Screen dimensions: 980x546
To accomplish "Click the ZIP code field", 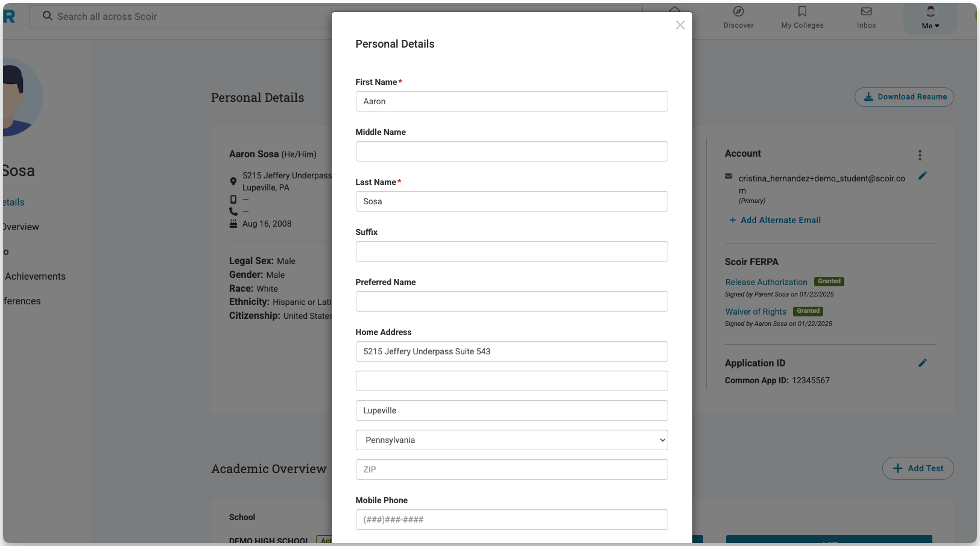I will pyautogui.click(x=511, y=469).
